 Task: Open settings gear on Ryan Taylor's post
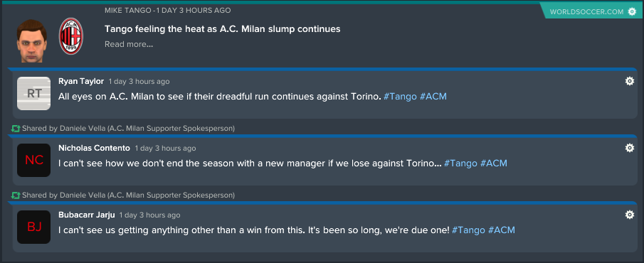pyautogui.click(x=629, y=81)
